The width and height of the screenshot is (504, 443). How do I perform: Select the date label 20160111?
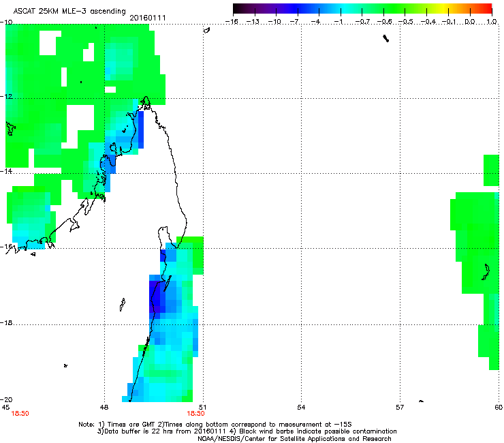click(x=148, y=18)
